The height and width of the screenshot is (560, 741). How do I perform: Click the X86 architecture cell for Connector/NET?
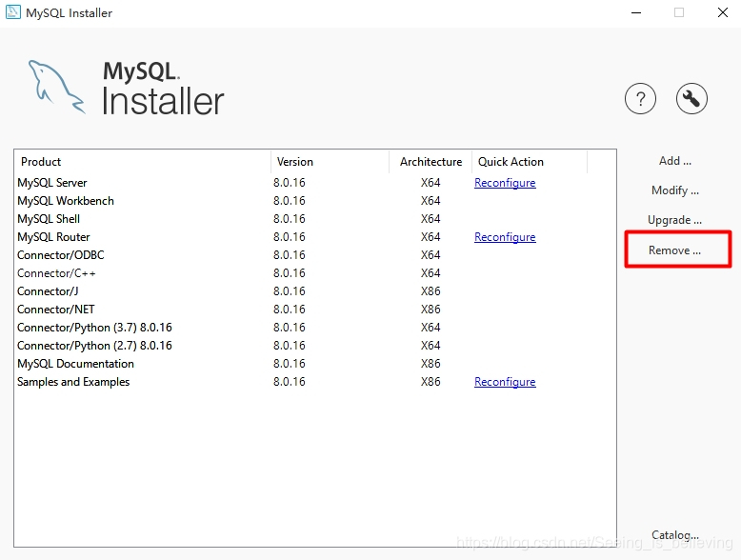click(431, 310)
